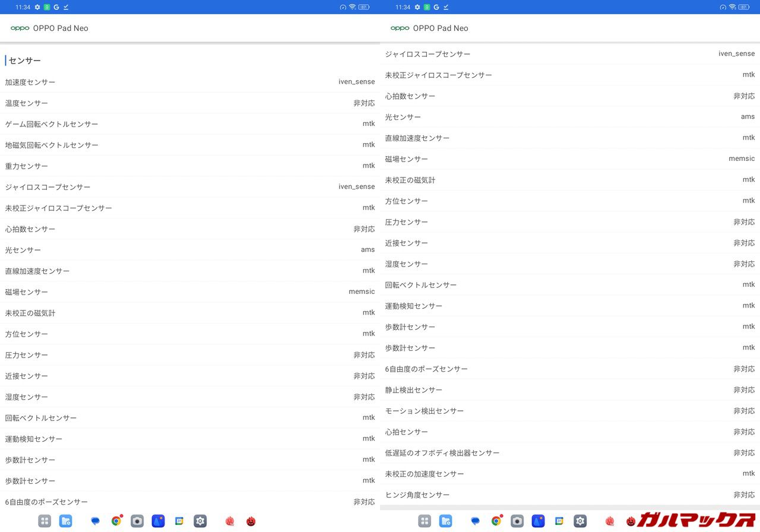Open the Files folder icon in left dock

[x=65, y=521]
